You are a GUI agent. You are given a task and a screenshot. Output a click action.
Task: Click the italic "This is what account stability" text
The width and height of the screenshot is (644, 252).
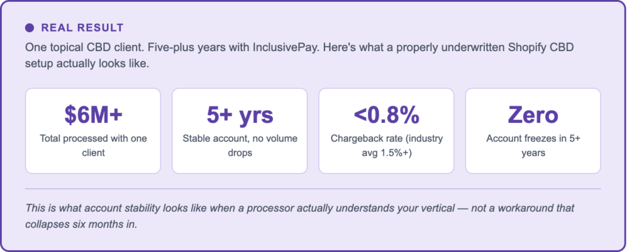(94, 208)
